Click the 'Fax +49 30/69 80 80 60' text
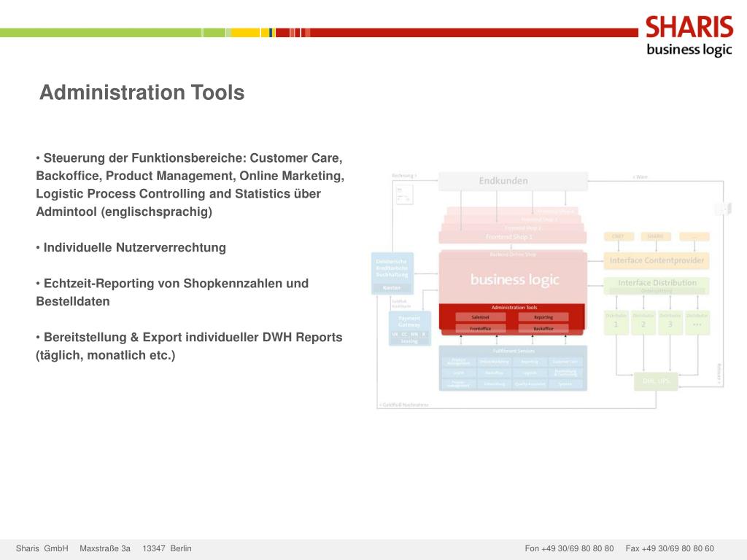Viewport: 747px width, 560px height. point(670,548)
